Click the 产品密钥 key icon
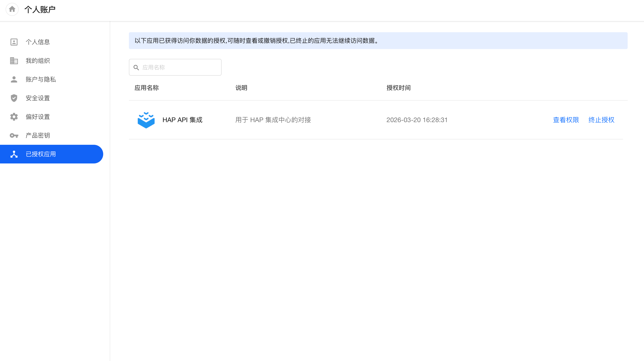 [14, 135]
